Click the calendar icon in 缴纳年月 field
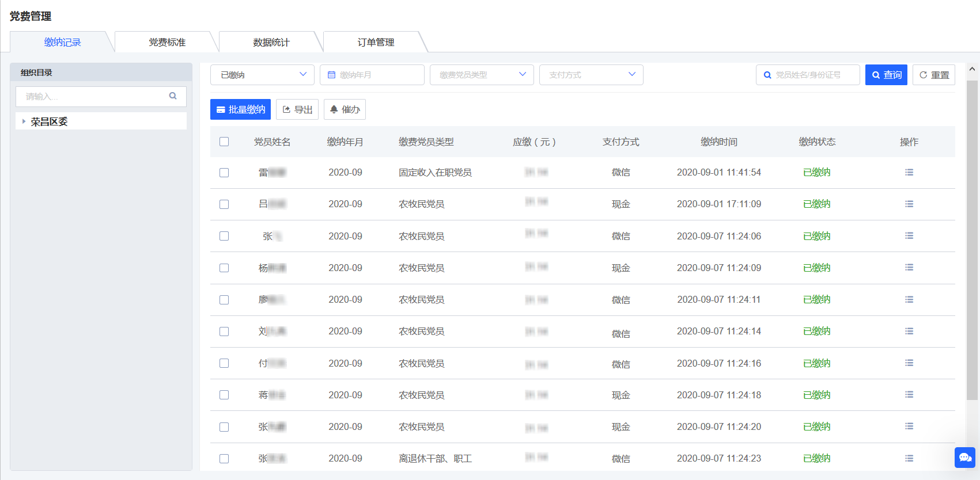This screenshot has height=480, width=980. (331, 75)
